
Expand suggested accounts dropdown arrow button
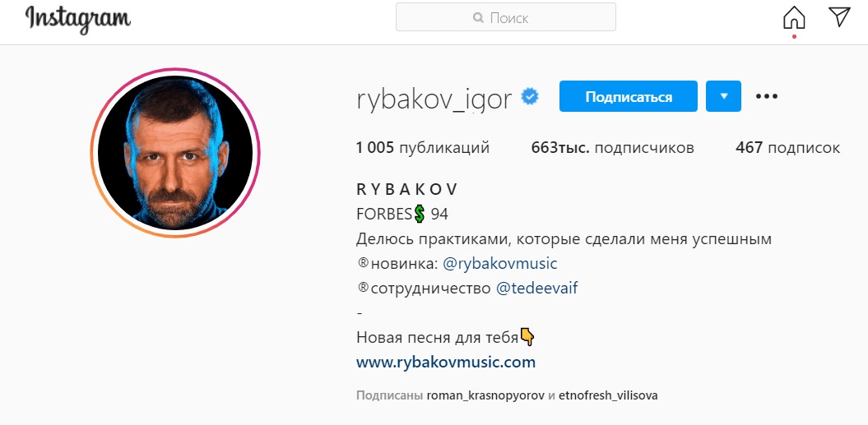point(723,96)
